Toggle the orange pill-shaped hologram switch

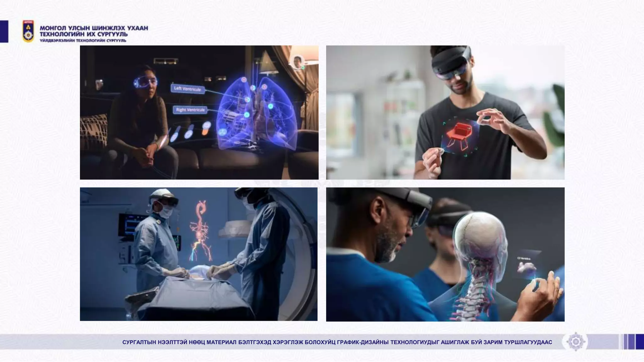click(x=206, y=129)
